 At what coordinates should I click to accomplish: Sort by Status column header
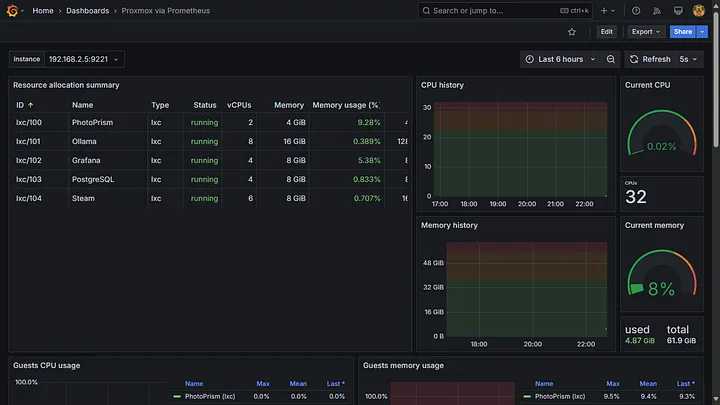tap(204, 105)
